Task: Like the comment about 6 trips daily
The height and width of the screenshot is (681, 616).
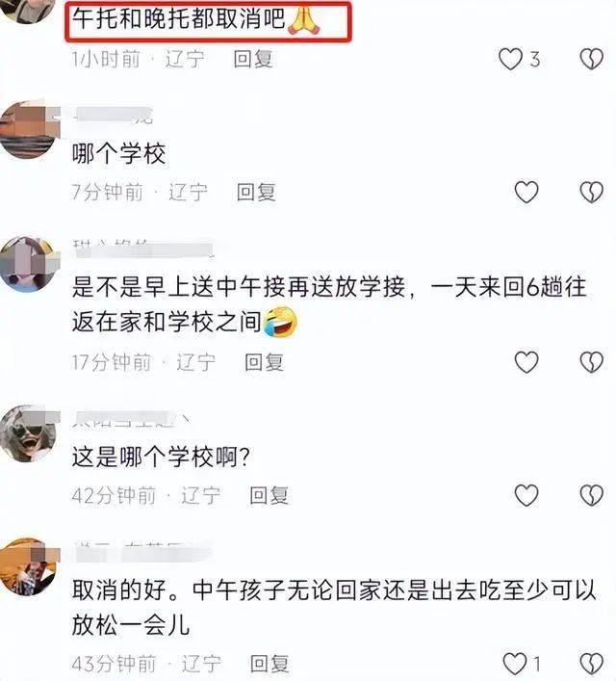Action: pyautogui.click(x=526, y=362)
